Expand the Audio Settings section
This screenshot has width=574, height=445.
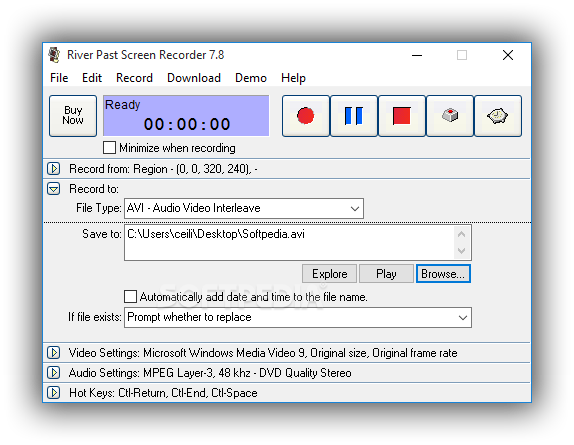point(53,373)
